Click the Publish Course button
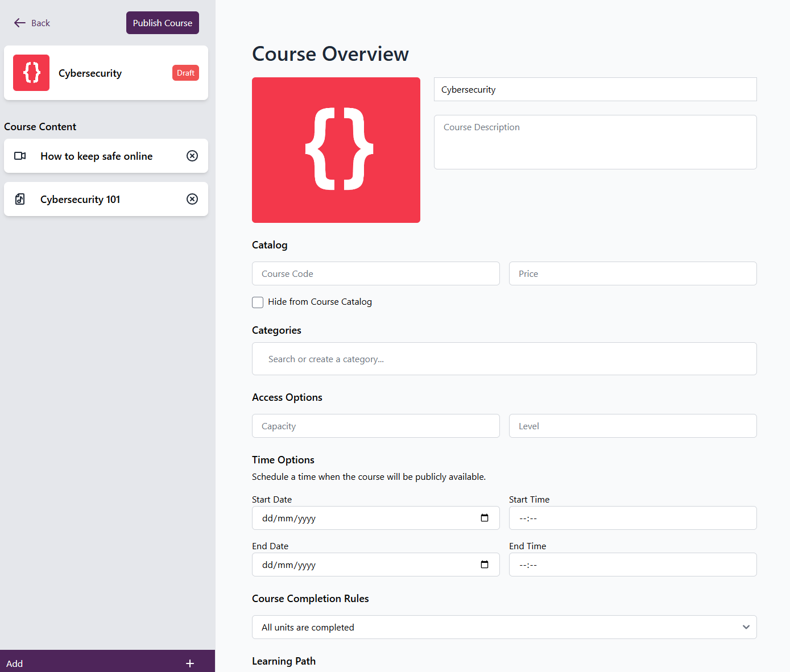The height and width of the screenshot is (672, 790). [x=162, y=23]
